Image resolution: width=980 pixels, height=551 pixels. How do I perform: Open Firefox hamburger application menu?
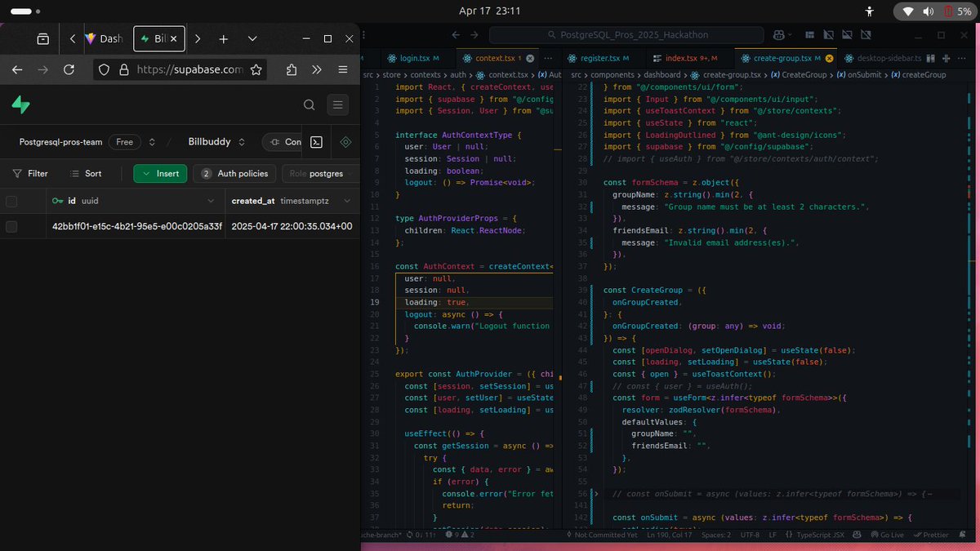343,69
